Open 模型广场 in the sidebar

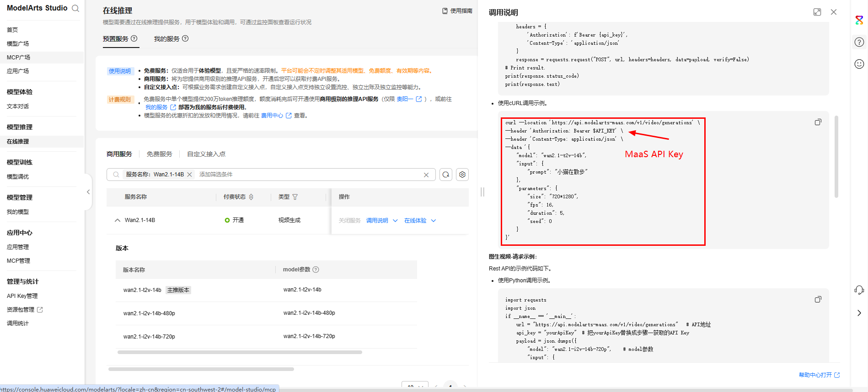[18, 44]
